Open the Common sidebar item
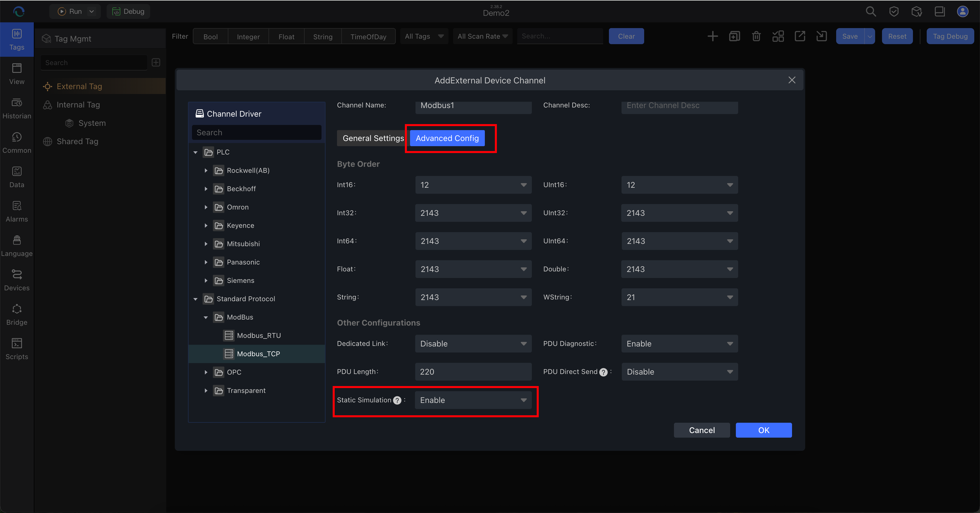The width and height of the screenshot is (980, 513). 17,143
